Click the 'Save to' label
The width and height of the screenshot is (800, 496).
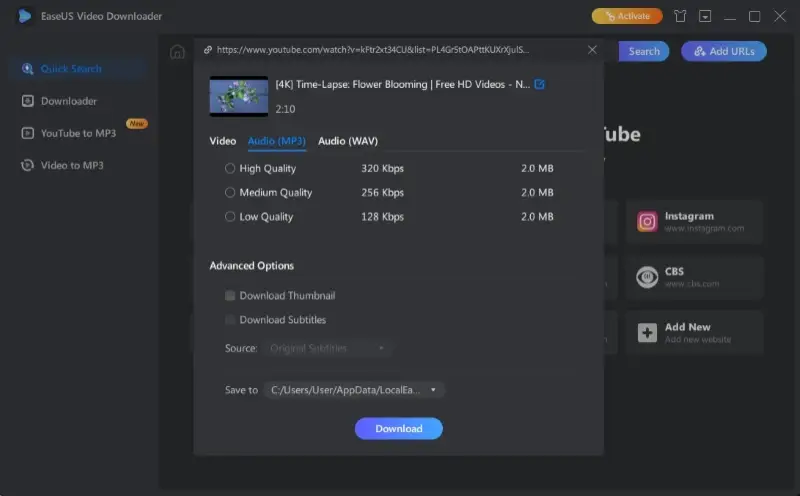(241, 390)
